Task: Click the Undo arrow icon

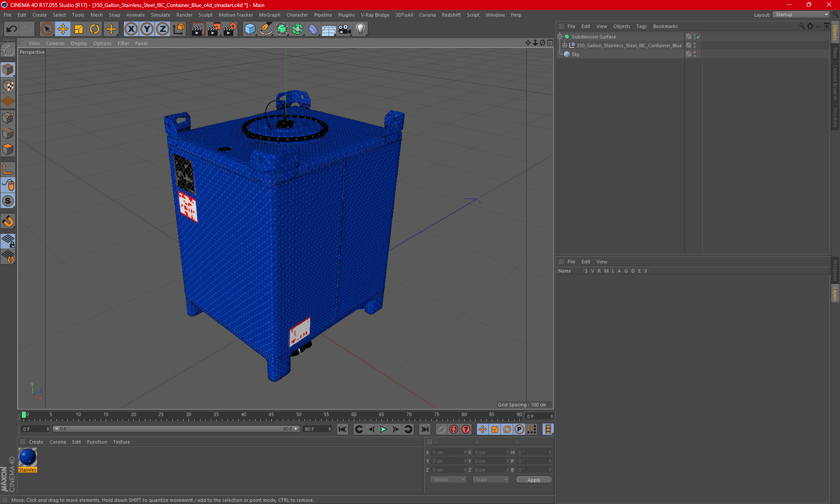Action: (x=12, y=29)
